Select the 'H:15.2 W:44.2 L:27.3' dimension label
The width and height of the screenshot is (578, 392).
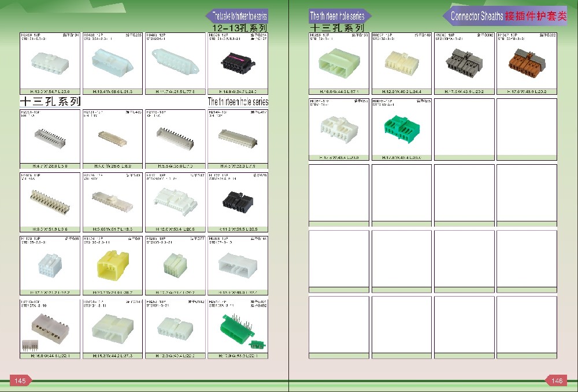click(x=113, y=356)
